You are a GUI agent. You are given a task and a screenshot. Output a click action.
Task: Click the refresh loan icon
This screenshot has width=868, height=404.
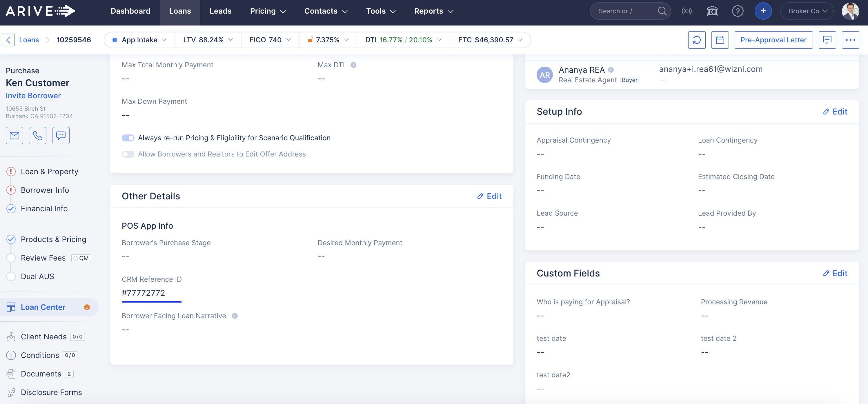(696, 40)
